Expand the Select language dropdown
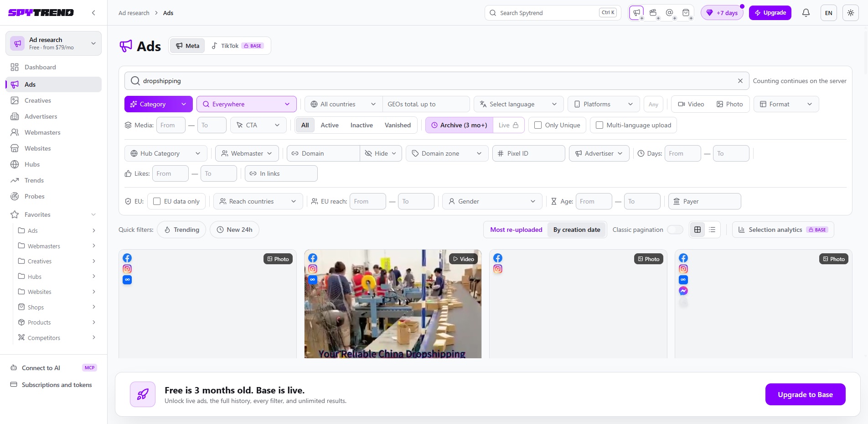The height and width of the screenshot is (424, 868). (x=519, y=104)
